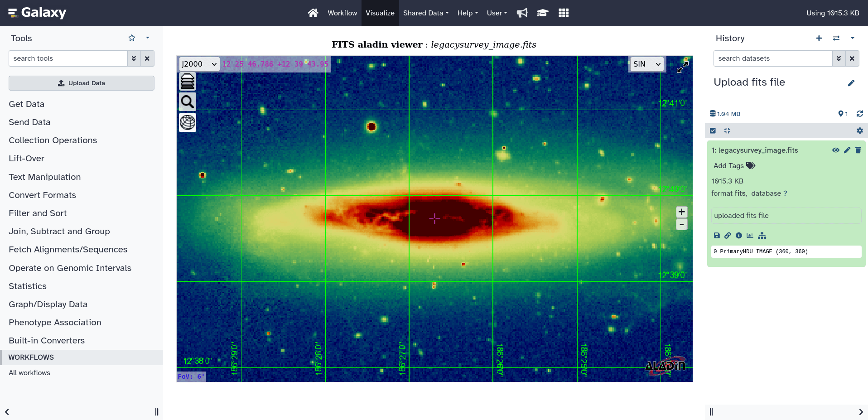The height and width of the screenshot is (420, 868).
Task: Expand advanced dataset search filters
Action: [839, 58]
